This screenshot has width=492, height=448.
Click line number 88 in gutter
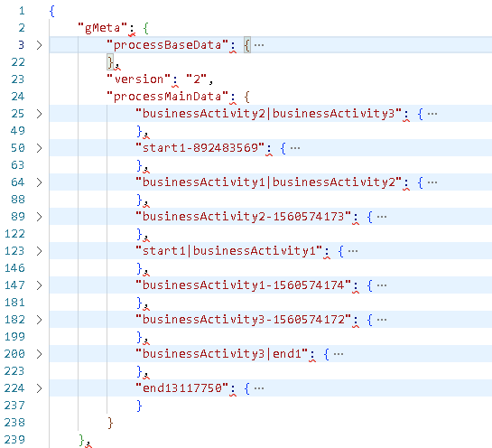click(18, 200)
